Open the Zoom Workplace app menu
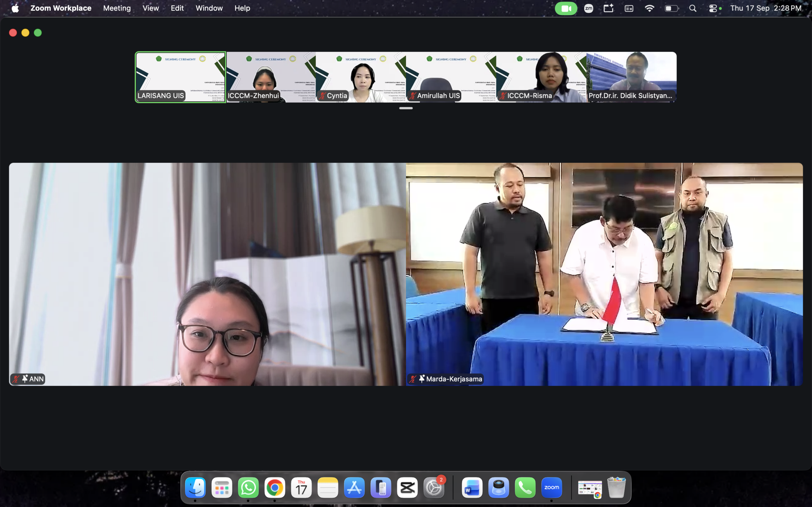The width and height of the screenshot is (812, 507). tap(61, 8)
